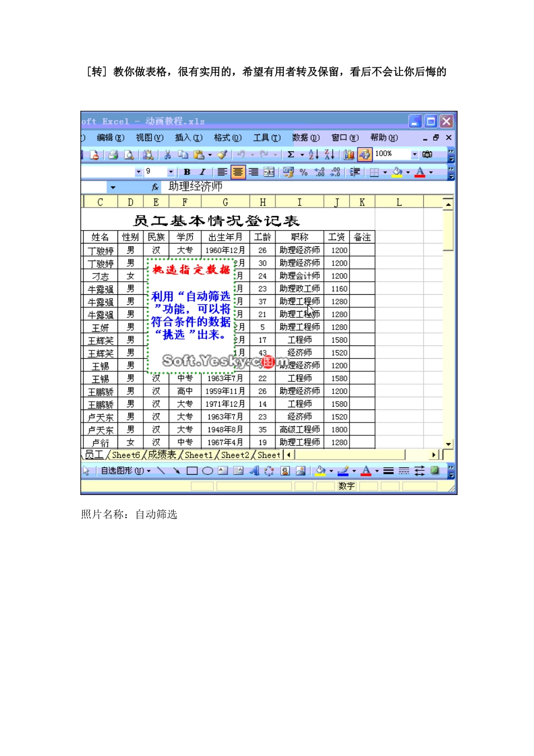Select the Line drawing tool
Screen dimensions: 534x756
(161, 470)
